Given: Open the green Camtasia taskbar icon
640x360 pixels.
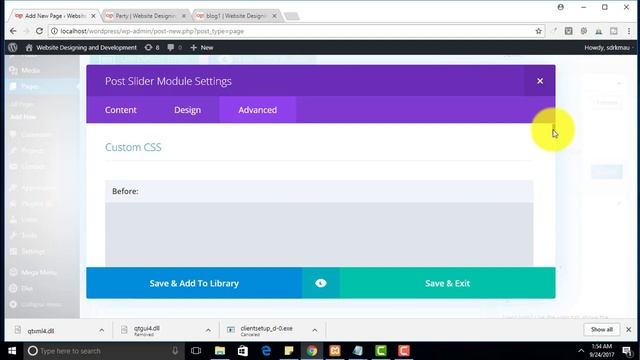Looking at the screenshot, I should 381,351.
